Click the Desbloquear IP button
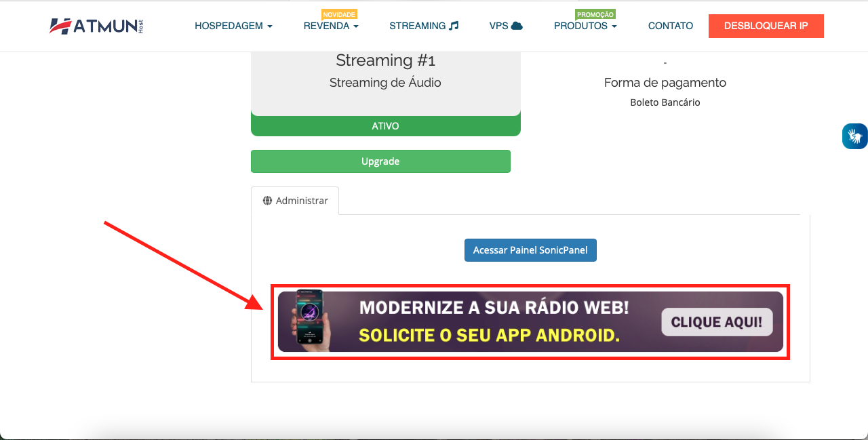 (766, 26)
